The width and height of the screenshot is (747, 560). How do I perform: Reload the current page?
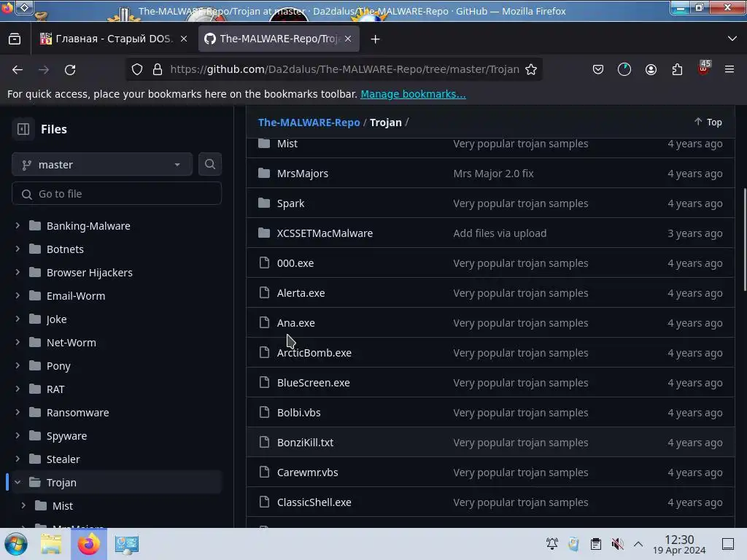pyautogui.click(x=70, y=69)
